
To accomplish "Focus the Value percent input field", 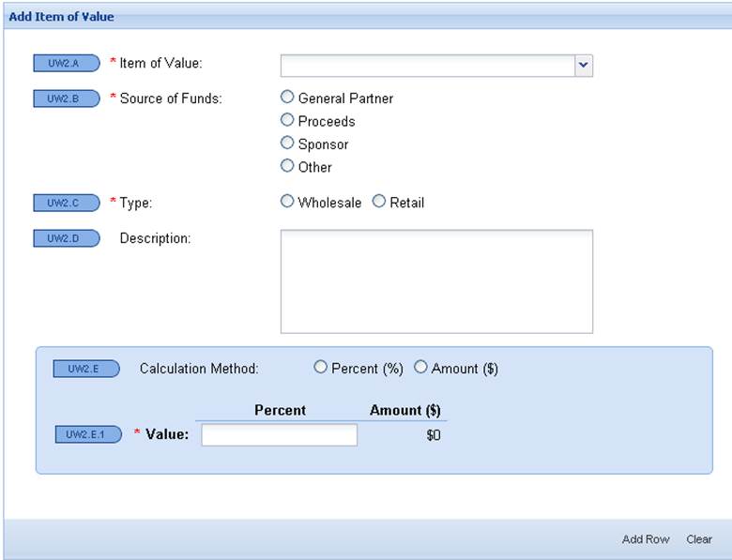I will 279,435.
